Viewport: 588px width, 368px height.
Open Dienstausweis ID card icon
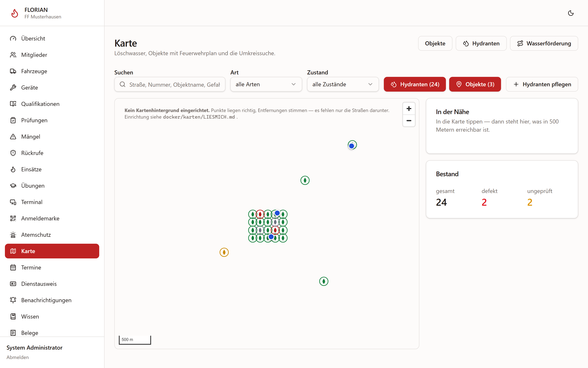(x=13, y=284)
